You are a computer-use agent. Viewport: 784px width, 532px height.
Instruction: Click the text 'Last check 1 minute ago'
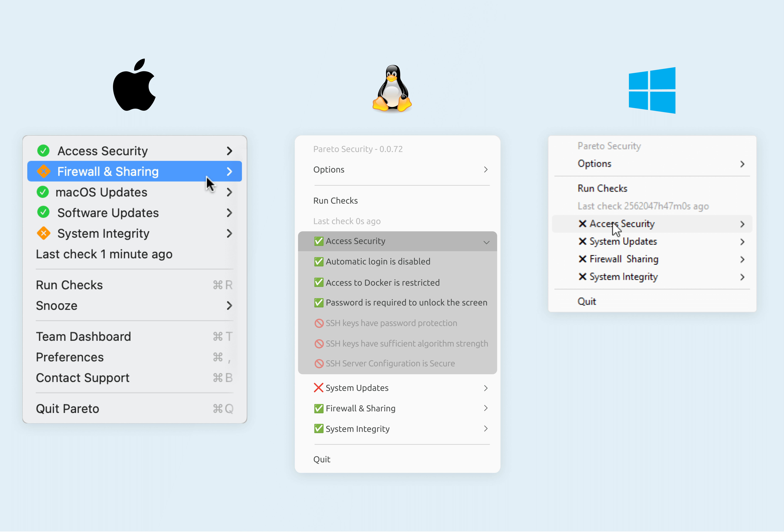pos(104,254)
